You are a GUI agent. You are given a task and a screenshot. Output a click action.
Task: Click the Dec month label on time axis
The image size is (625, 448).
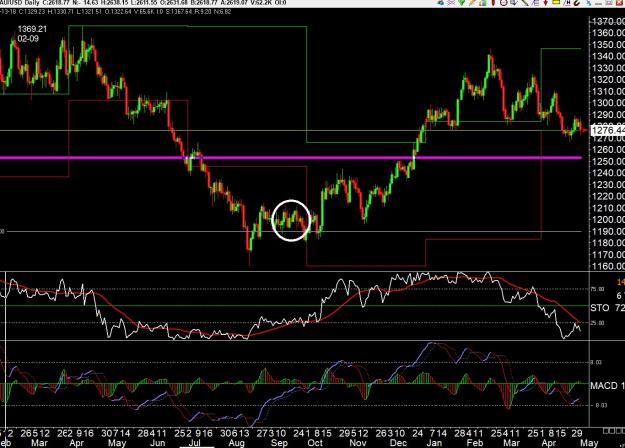[x=398, y=443]
